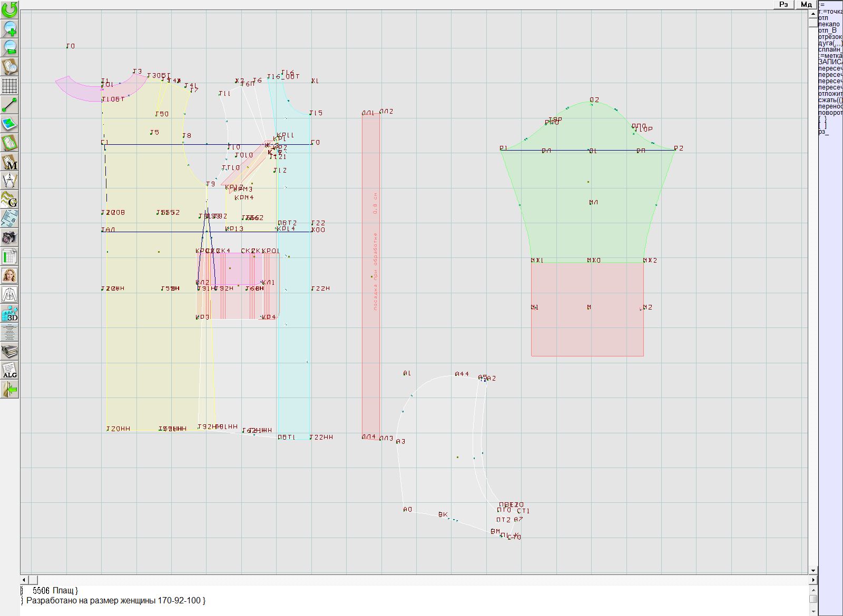This screenshot has height=616, width=843.
Task: Click the horizontal scrollbar left arrow
Action: click(24, 580)
